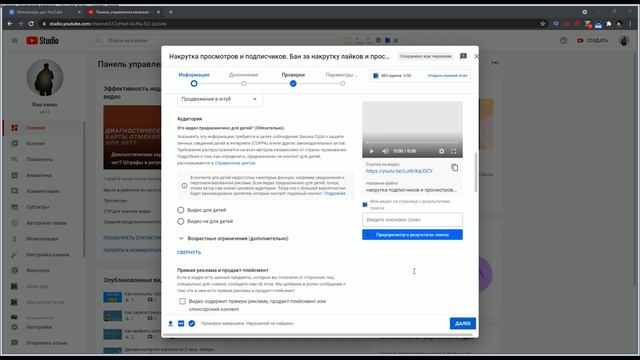
Task: Click the Монетизация dollar icon in sidebar
Action: 15,239
